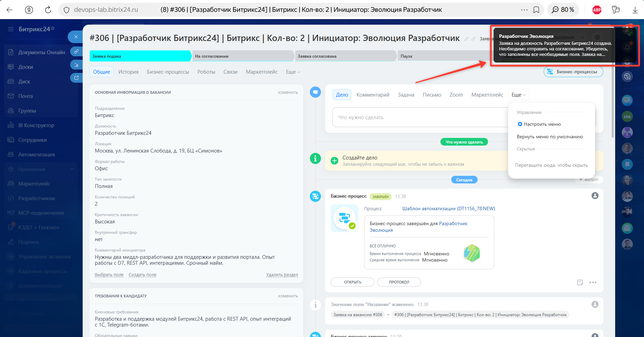This screenshot has width=644, height=337.
Task: Click the ОТКРЫТЬ button
Action: (353, 282)
